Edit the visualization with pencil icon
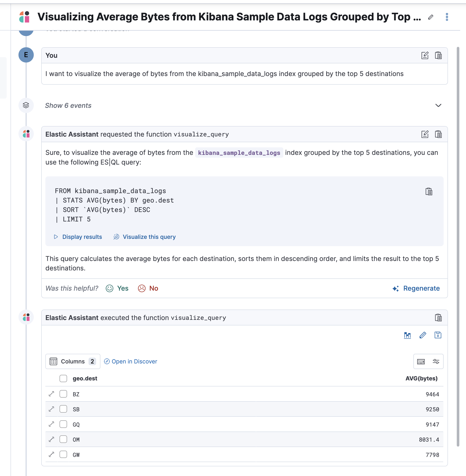The image size is (466, 476). pos(423,335)
